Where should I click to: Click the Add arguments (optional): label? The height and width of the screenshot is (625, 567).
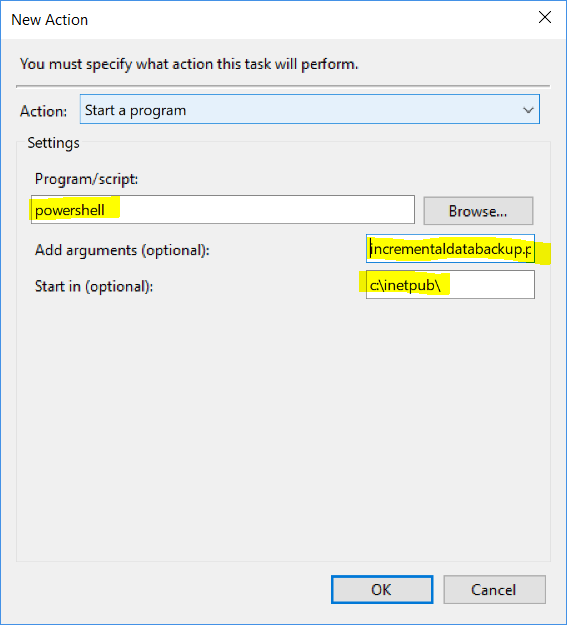[122, 250]
